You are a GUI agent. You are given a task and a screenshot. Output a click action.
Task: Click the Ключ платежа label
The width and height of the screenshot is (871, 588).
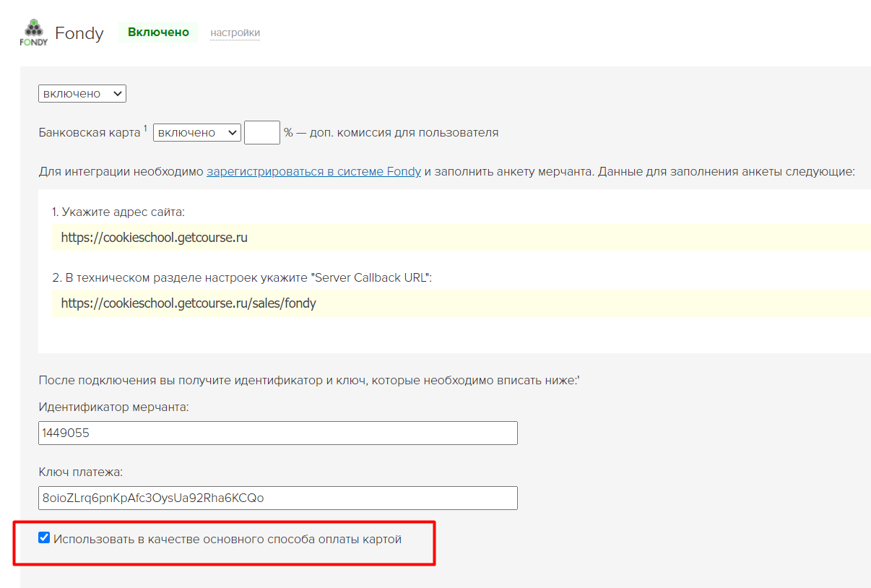pyautogui.click(x=81, y=472)
